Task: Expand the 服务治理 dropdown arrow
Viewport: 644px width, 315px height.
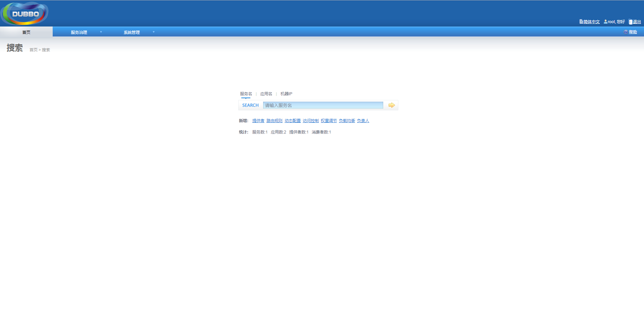Action: click(x=101, y=32)
